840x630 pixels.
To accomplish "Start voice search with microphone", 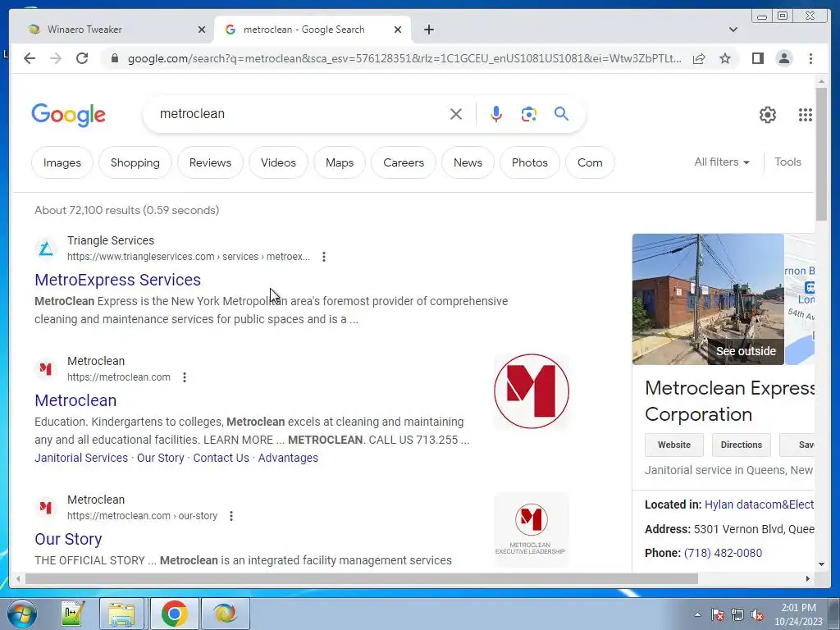I will 496,114.
